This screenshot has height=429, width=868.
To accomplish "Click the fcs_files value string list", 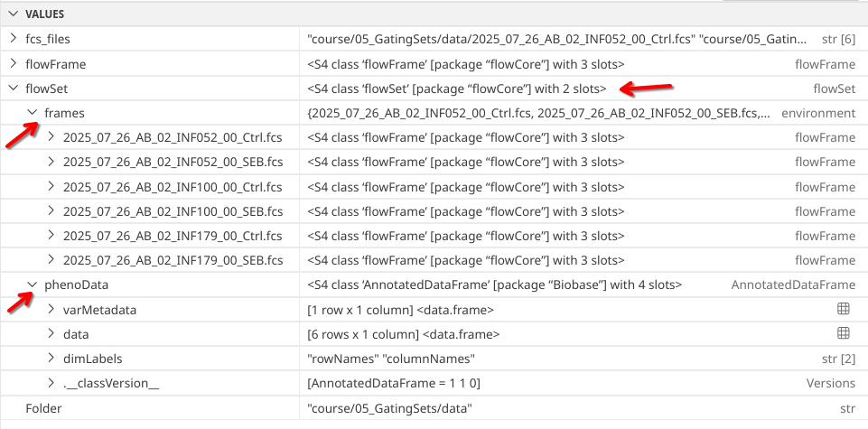I will pyautogui.click(x=542, y=39).
